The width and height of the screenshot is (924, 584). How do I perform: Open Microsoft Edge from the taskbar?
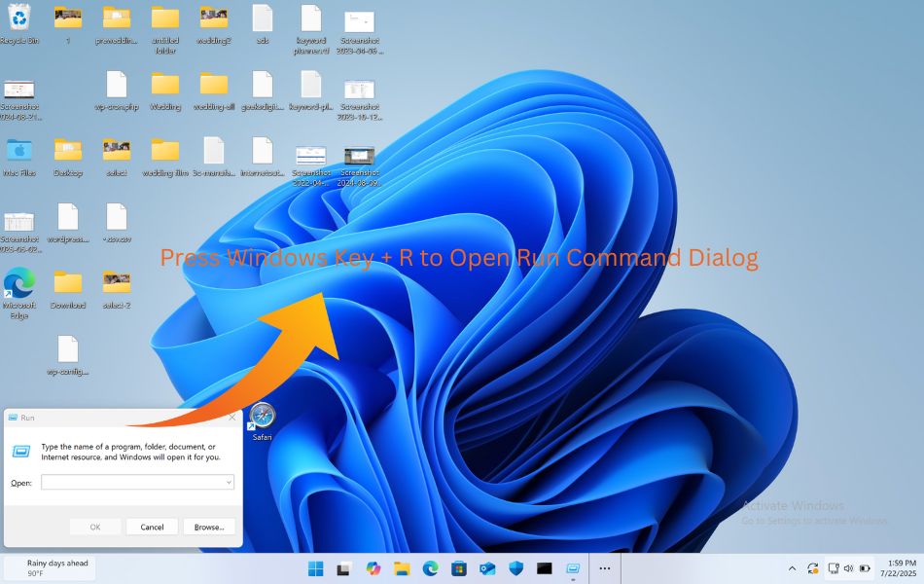pyautogui.click(x=429, y=567)
